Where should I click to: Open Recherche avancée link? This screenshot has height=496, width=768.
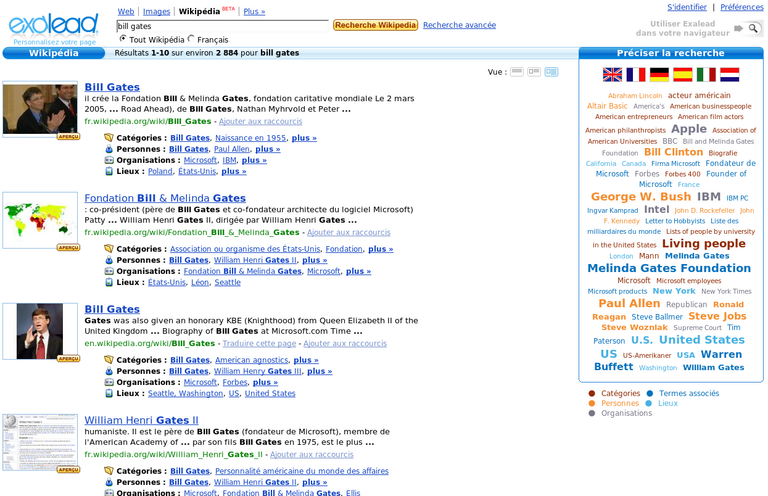coord(459,25)
